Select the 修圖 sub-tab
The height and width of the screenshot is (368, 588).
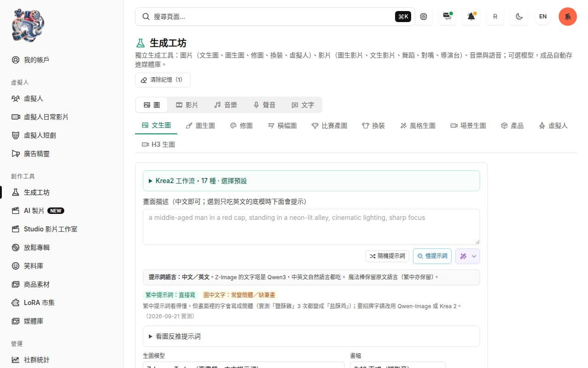(241, 126)
